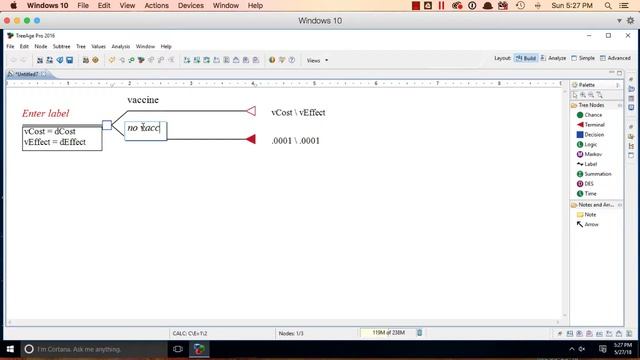Pick the Arrow annotation tool
Viewport: 640px width, 360px height.
(x=588, y=224)
